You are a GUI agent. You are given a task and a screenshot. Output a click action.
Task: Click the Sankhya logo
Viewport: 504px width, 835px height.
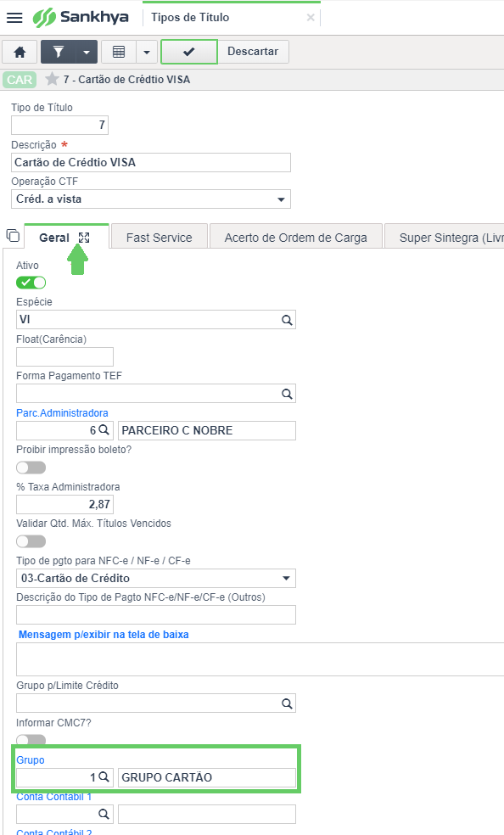[81, 17]
